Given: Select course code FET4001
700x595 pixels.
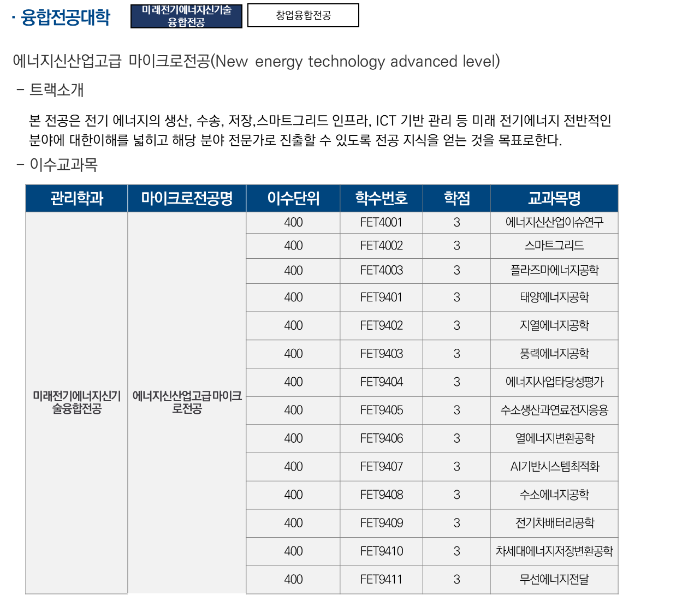Looking at the screenshot, I should pyautogui.click(x=381, y=222).
